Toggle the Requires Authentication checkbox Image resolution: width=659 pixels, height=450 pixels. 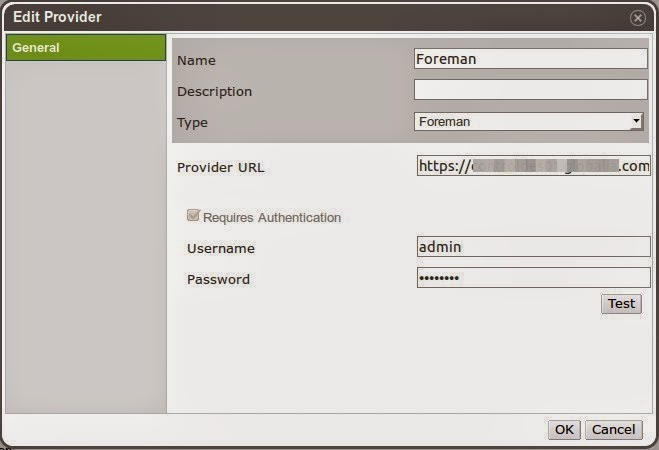(193, 216)
